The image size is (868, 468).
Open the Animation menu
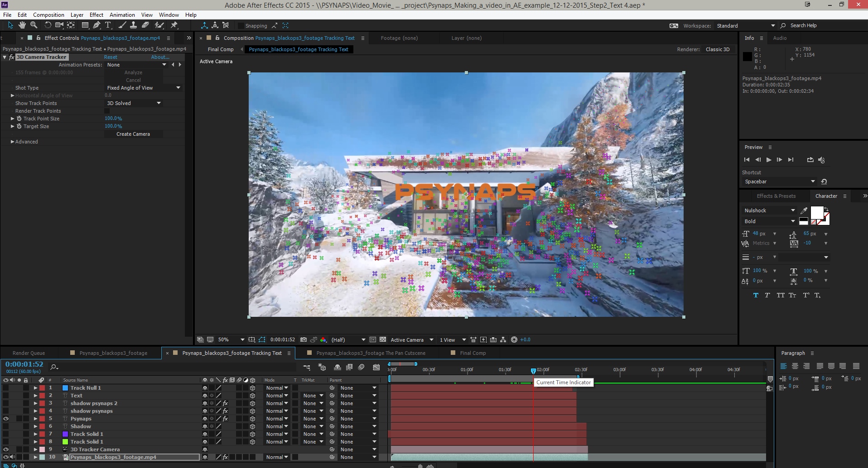pos(122,14)
